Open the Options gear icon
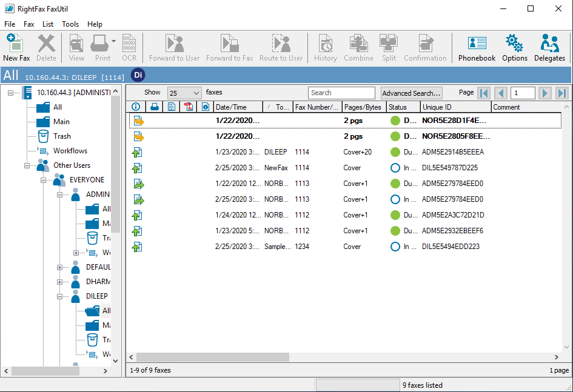 [x=514, y=47]
